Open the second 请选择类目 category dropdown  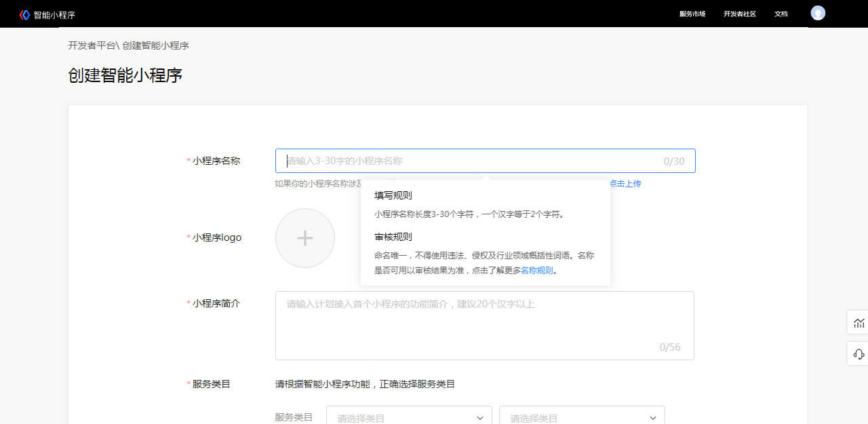click(573, 417)
